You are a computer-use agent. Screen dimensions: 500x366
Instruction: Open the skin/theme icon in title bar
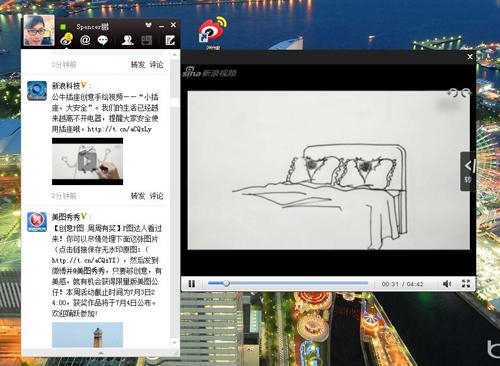point(149,25)
